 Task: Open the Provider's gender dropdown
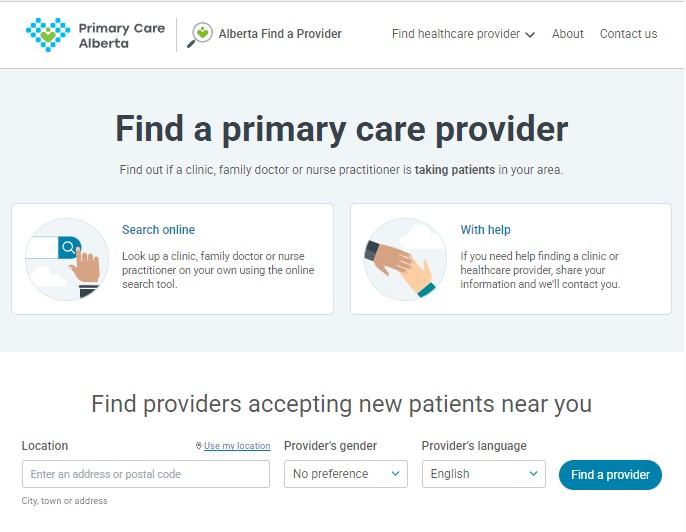(x=346, y=474)
